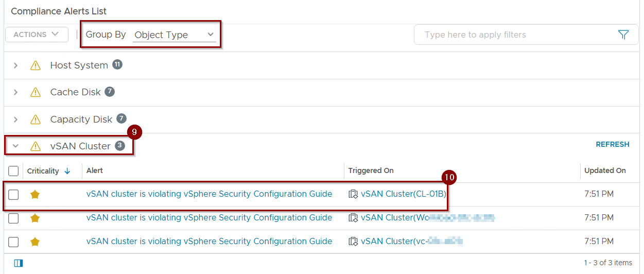Check the box for the CL-01B alert row
Screen dimensions: 644x274
click(x=13, y=194)
